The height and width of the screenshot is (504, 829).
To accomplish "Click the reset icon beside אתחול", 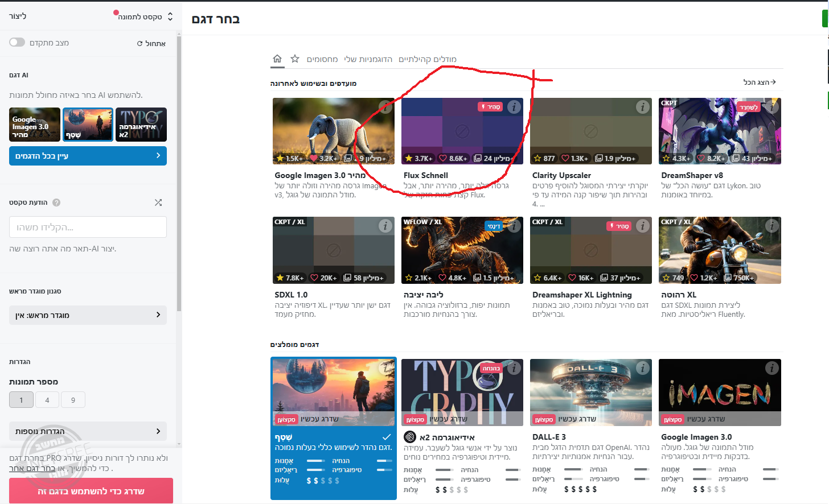I will [x=140, y=44].
